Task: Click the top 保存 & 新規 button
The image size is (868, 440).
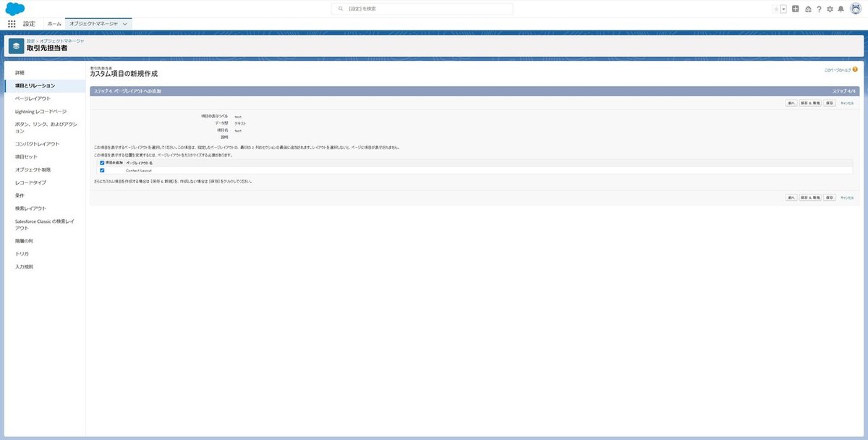Action: 810,103
